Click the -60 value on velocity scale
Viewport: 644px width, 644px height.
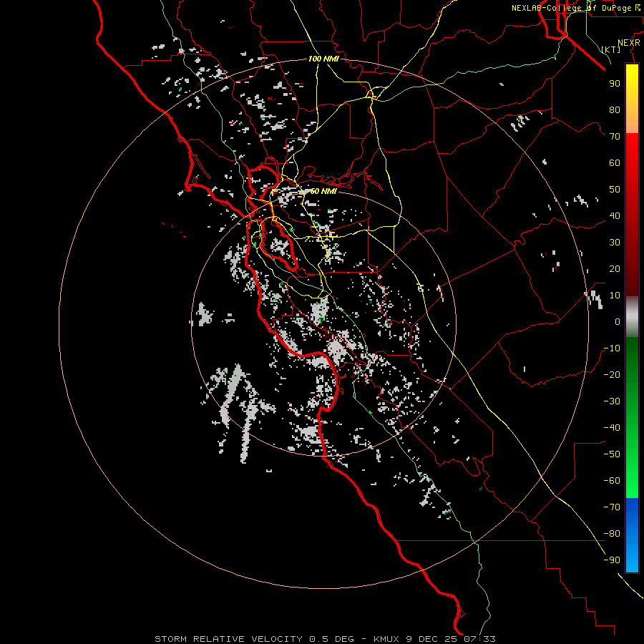[612, 481]
